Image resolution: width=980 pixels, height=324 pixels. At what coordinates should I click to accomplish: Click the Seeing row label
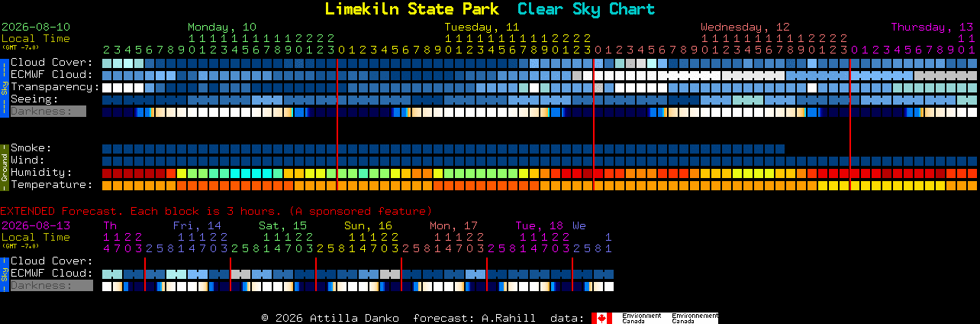(34, 99)
